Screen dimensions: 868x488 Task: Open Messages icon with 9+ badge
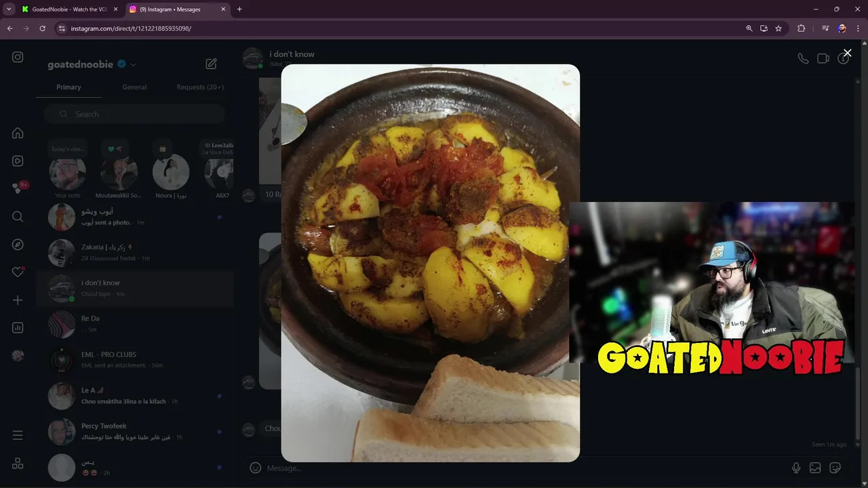pyautogui.click(x=20, y=188)
